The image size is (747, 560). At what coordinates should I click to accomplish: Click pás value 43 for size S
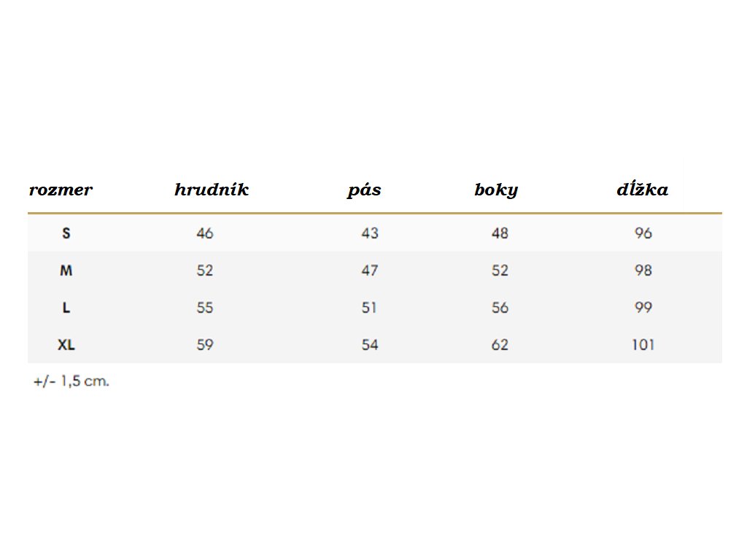tap(370, 233)
